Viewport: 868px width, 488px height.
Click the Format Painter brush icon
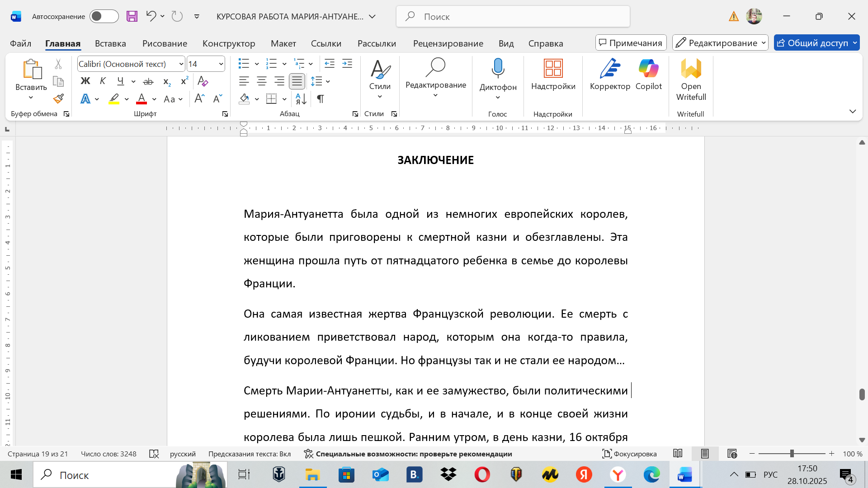(58, 99)
